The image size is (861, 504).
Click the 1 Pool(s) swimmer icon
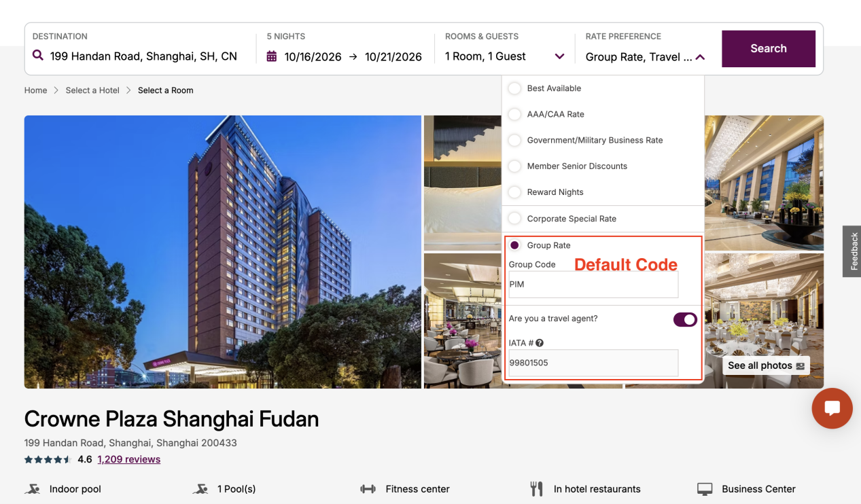pos(200,489)
